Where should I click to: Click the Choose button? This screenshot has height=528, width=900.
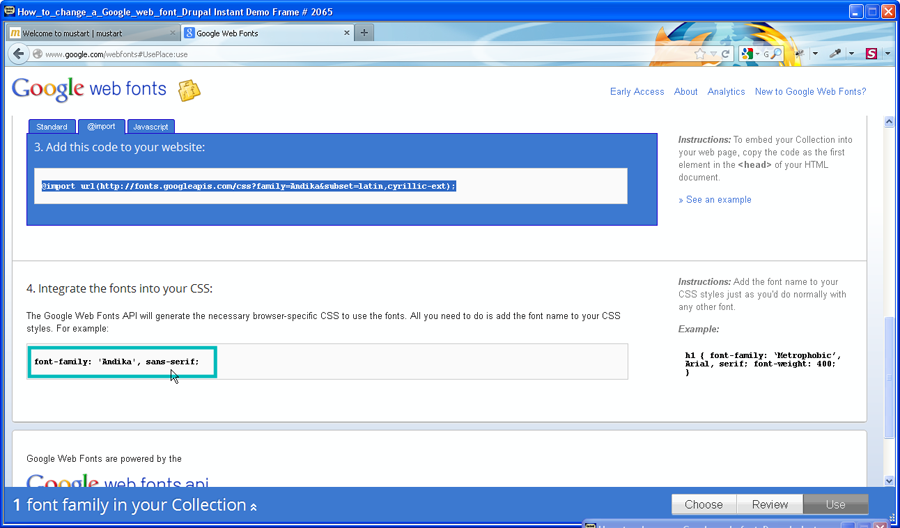[x=703, y=505]
